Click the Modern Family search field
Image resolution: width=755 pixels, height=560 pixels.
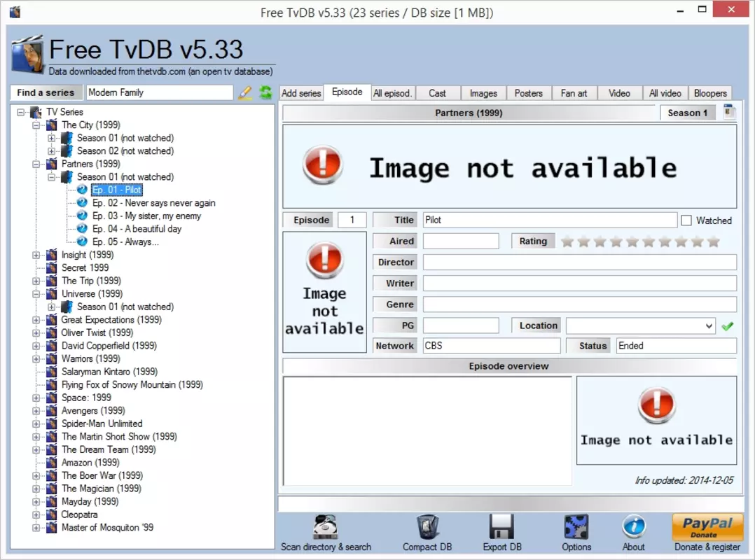tap(160, 92)
